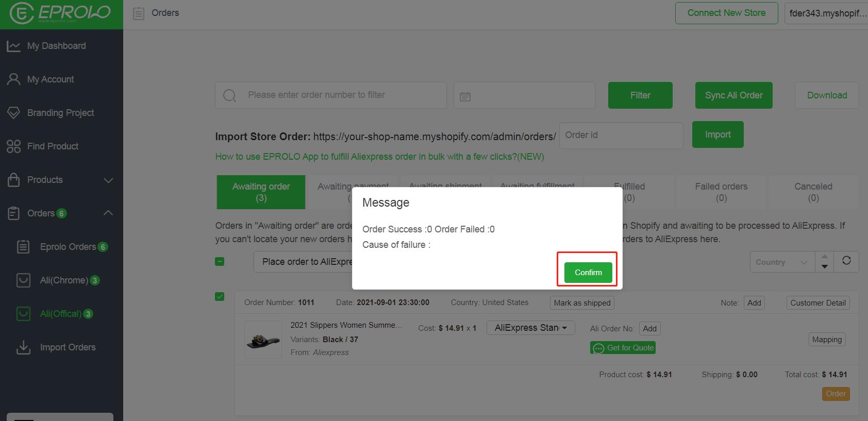Click the EPROLO logo

tap(60, 13)
